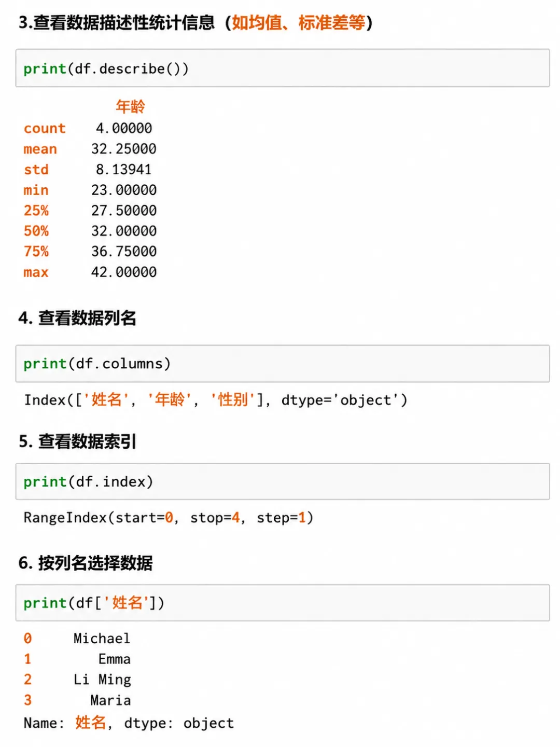Click the print(df.index) code cell
The image size is (560, 747).
point(283,481)
